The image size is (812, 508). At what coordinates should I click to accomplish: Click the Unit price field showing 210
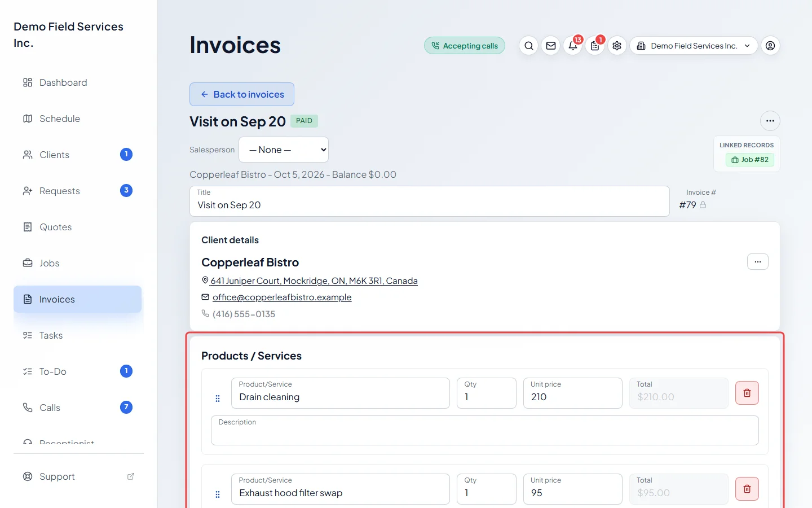click(x=573, y=393)
